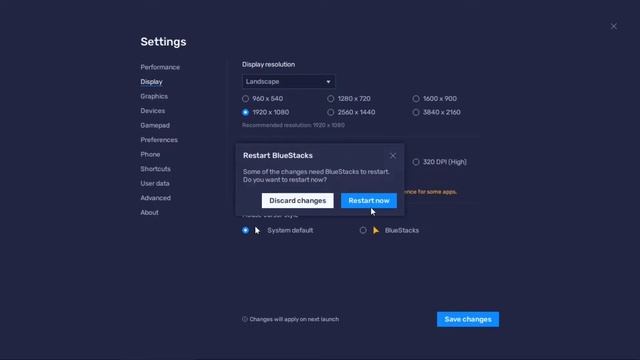Screen dimensions: 640x360
Task: Open the Performance settings section
Action: point(160,67)
